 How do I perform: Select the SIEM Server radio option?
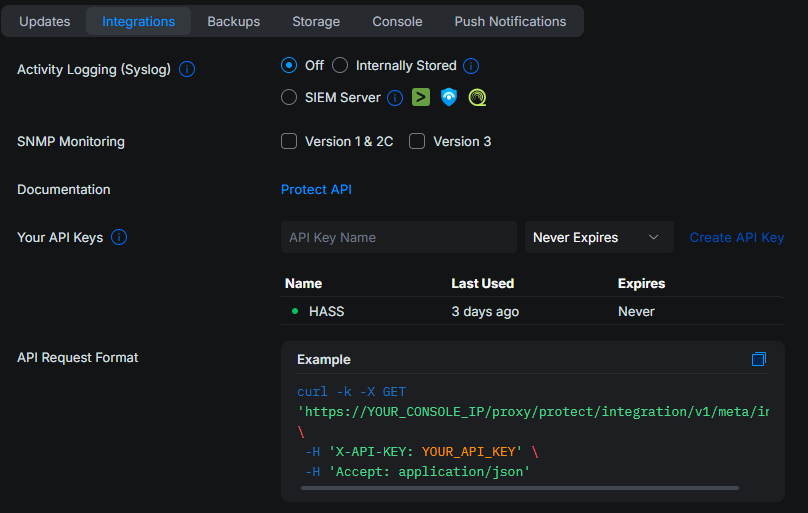click(x=289, y=98)
